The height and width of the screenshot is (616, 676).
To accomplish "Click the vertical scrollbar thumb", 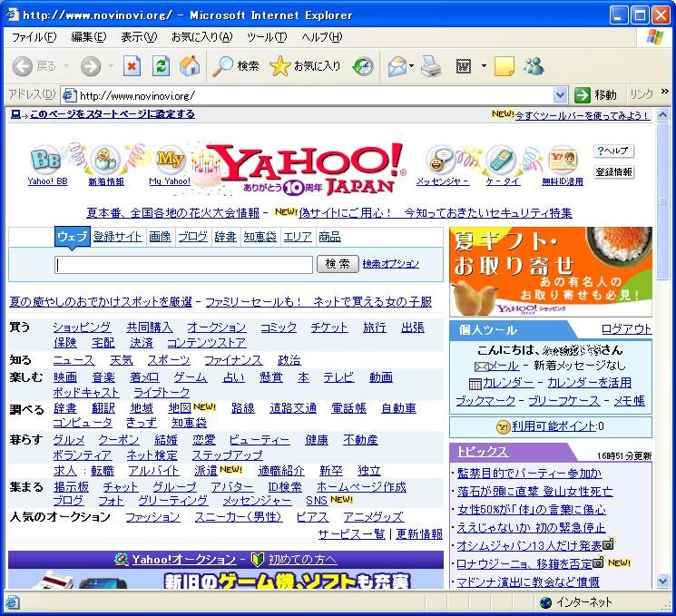I will [x=663, y=202].
